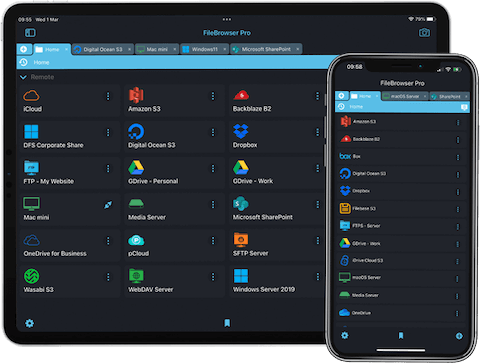Open Digital Ocean S3 tile options menu
The width and height of the screenshot is (480, 363).
(x=213, y=133)
